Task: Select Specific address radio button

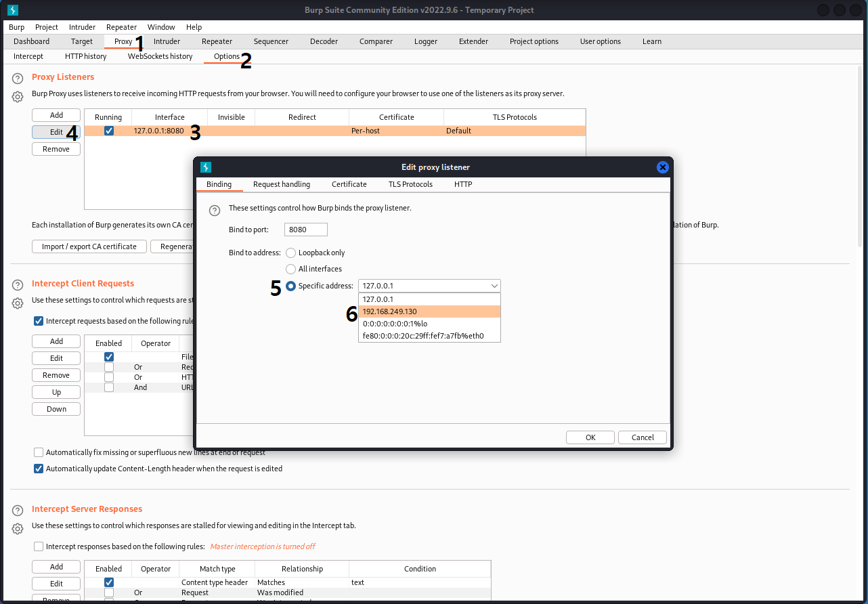Action: 291,286
